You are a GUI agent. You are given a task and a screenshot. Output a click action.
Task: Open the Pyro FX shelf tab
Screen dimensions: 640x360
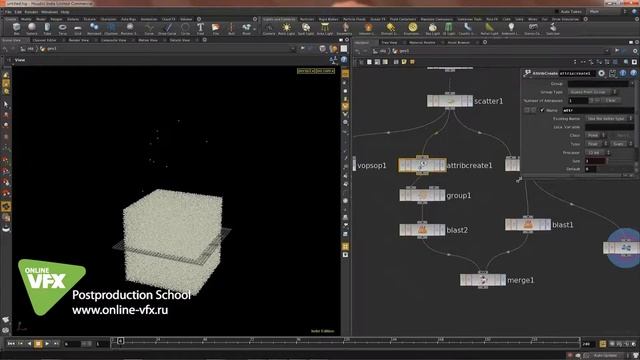491,19
